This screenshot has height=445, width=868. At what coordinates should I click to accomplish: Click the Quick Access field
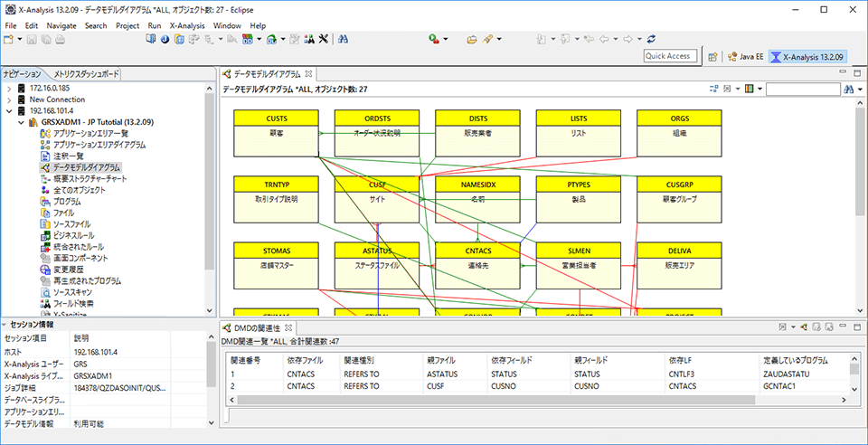pos(668,56)
